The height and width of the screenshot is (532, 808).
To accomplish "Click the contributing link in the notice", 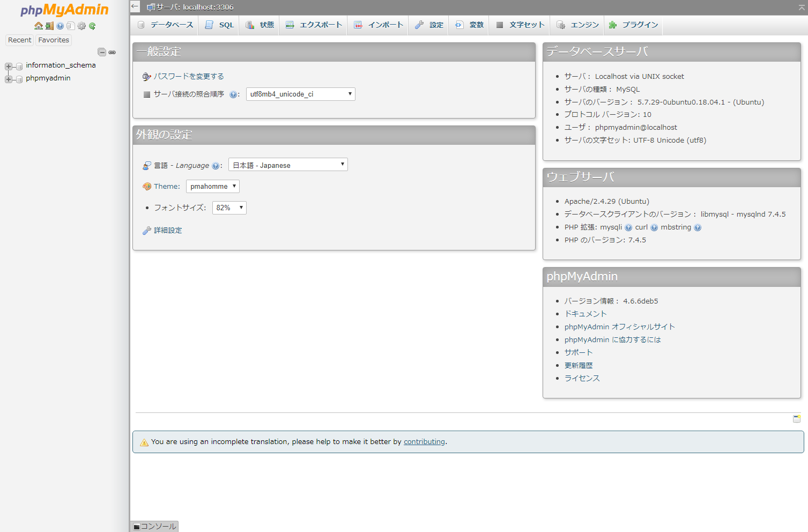I will click(424, 442).
